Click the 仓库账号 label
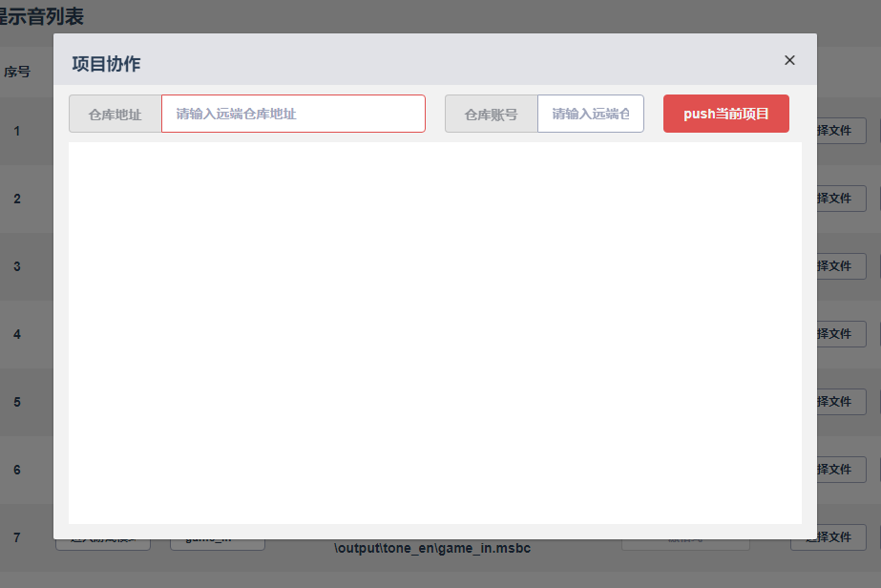Viewport: 881px width, 588px height. pyautogui.click(x=491, y=115)
